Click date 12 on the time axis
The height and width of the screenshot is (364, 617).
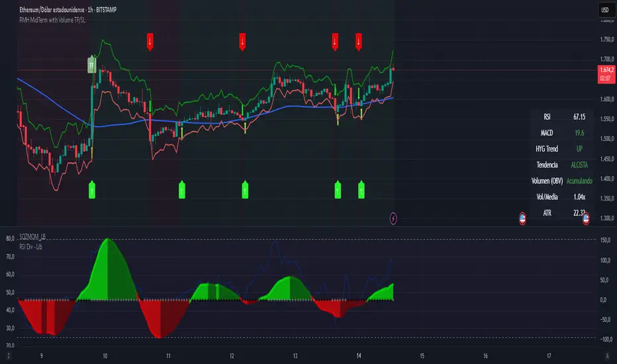pyautogui.click(x=232, y=356)
